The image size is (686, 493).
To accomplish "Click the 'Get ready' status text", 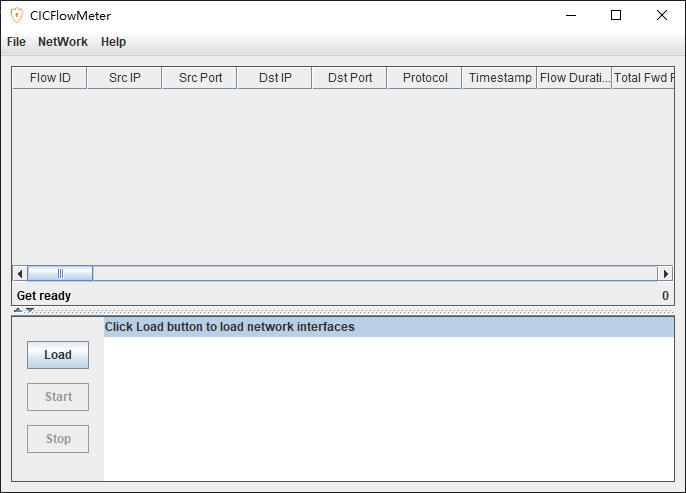I will click(44, 296).
